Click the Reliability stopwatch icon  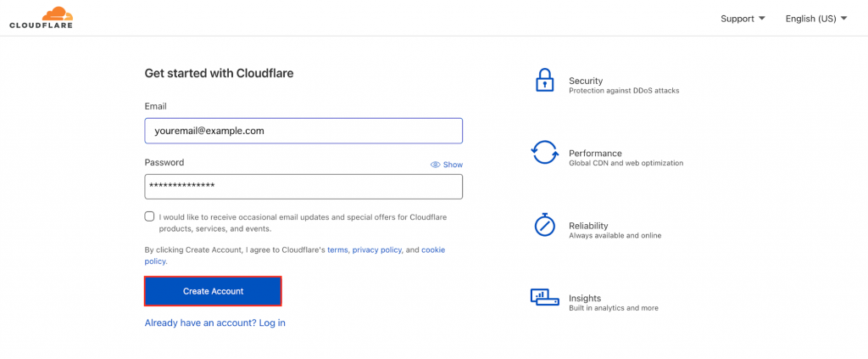(x=543, y=225)
